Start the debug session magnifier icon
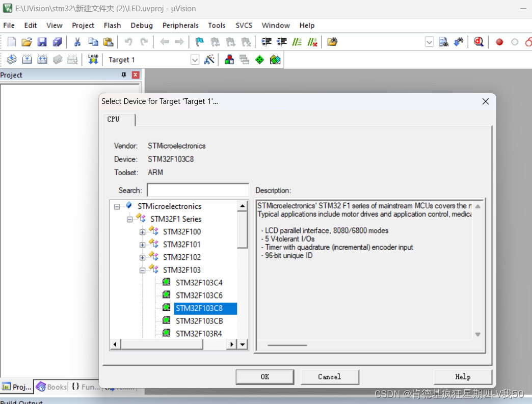532x404 pixels. [478, 42]
